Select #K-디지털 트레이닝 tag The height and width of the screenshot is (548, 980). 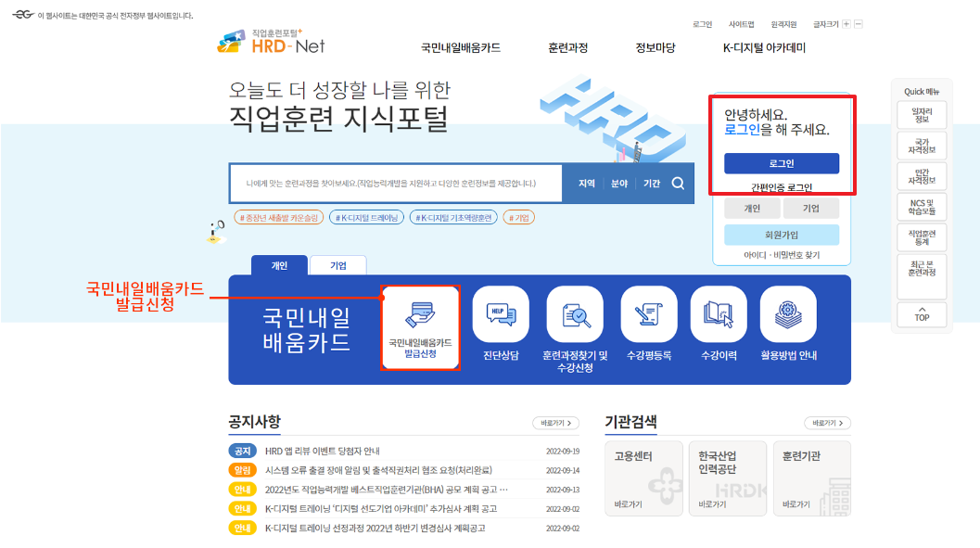tap(367, 218)
